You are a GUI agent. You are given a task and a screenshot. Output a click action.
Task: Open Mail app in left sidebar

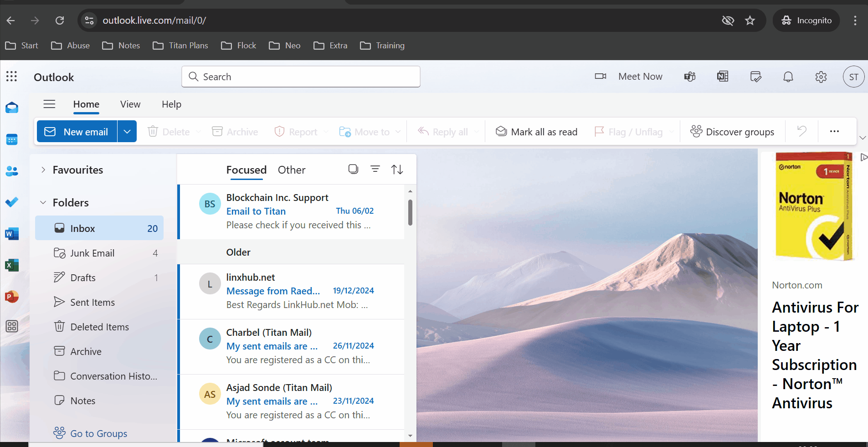pyautogui.click(x=12, y=108)
